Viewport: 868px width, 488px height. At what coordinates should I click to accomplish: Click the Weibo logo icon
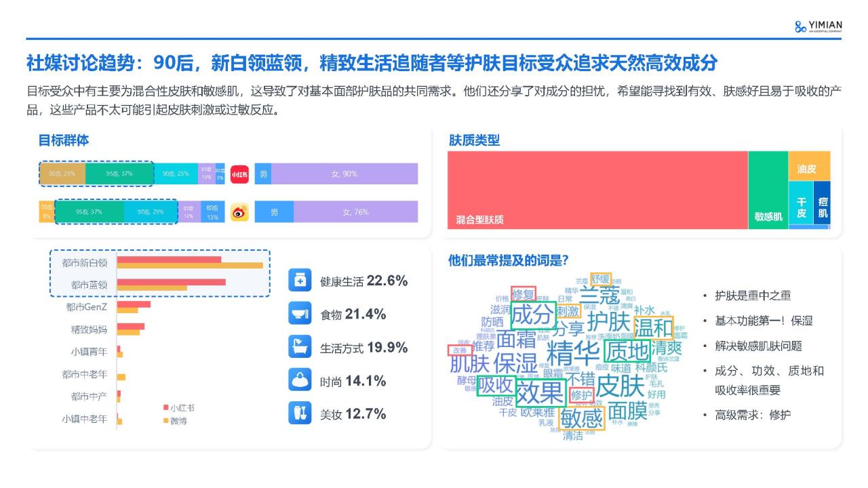tap(239, 212)
